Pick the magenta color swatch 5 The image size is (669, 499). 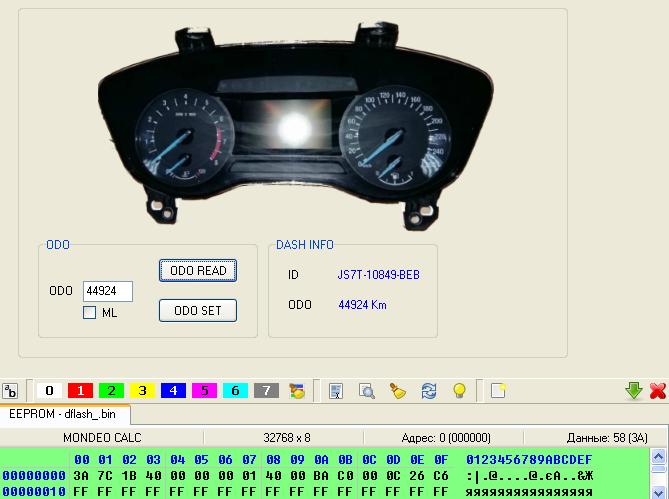click(204, 391)
